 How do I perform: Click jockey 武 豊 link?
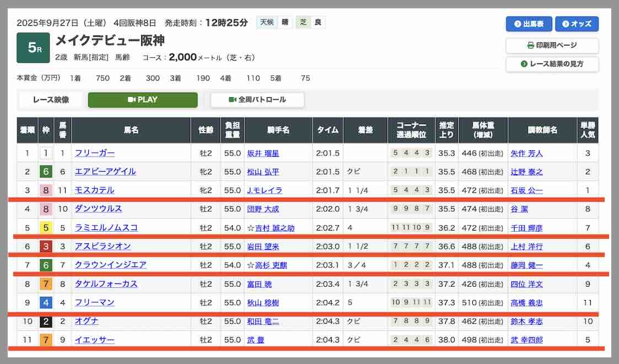(x=255, y=340)
